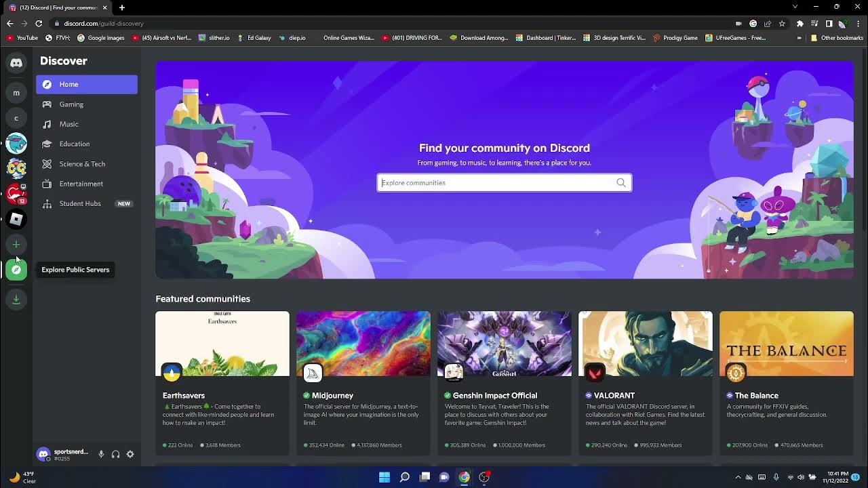Select the Science & Tech category
This screenshot has width=868, height=488.
[87, 164]
